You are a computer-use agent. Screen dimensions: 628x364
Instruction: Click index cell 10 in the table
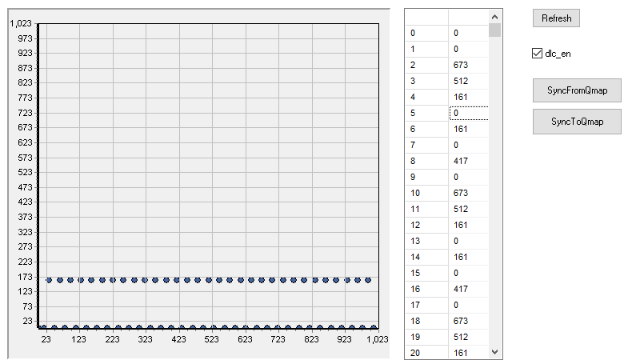(x=426, y=193)
